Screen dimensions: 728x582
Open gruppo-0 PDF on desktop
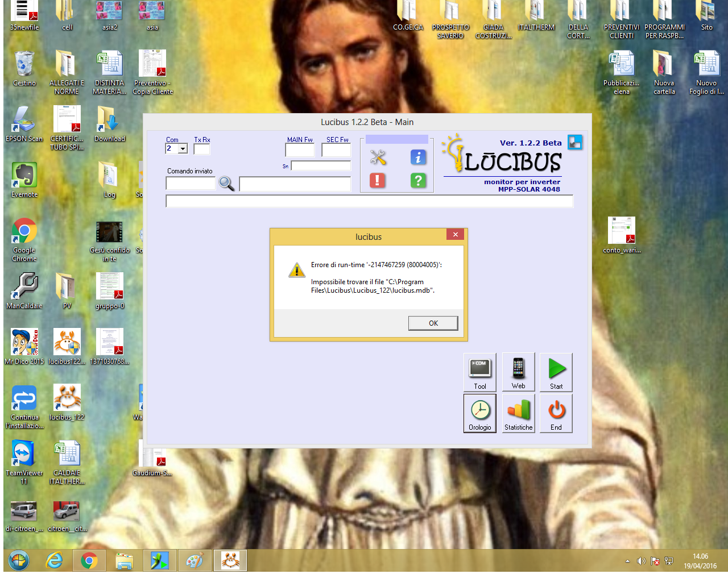point(109,291)
